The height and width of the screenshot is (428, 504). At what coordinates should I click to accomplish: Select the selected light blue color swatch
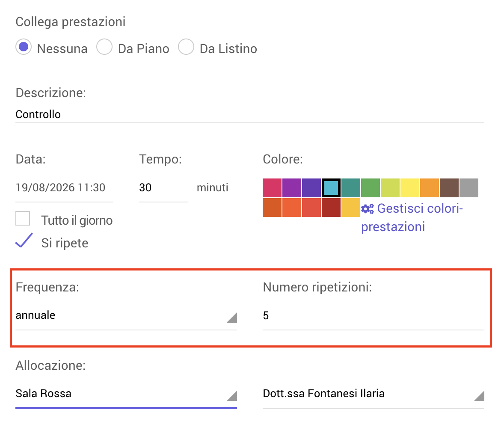(331, 188)
